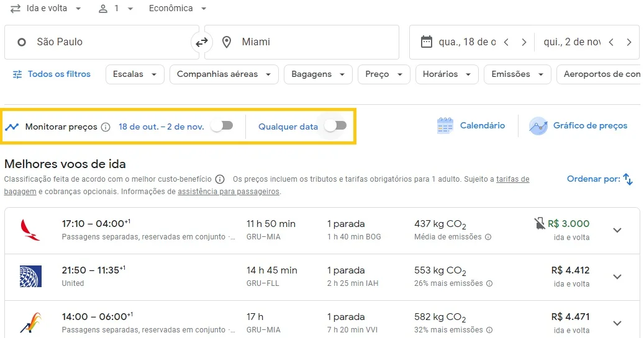The image size is (644, 338).
Task: Click info icon beside Média de emissões
Action: click(x=488, y=237)
